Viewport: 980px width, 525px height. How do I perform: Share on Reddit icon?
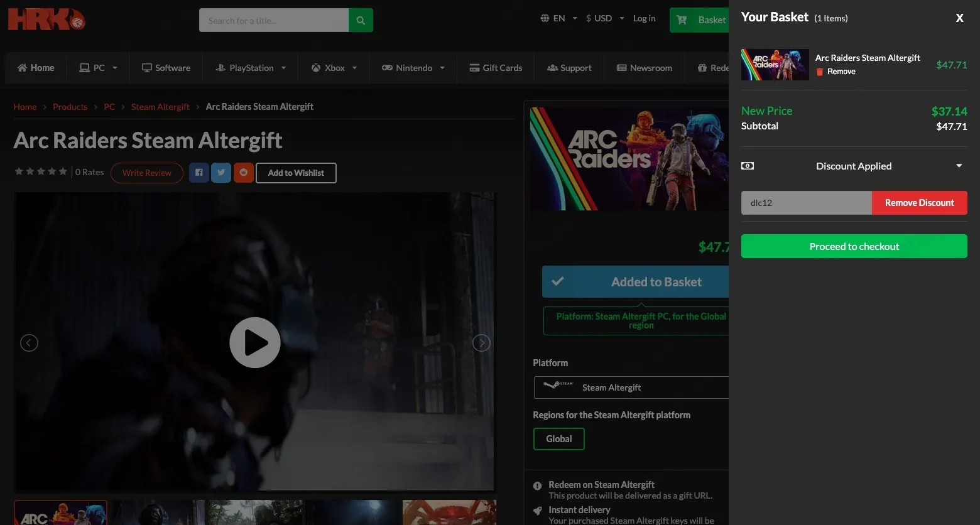point(244,173)
